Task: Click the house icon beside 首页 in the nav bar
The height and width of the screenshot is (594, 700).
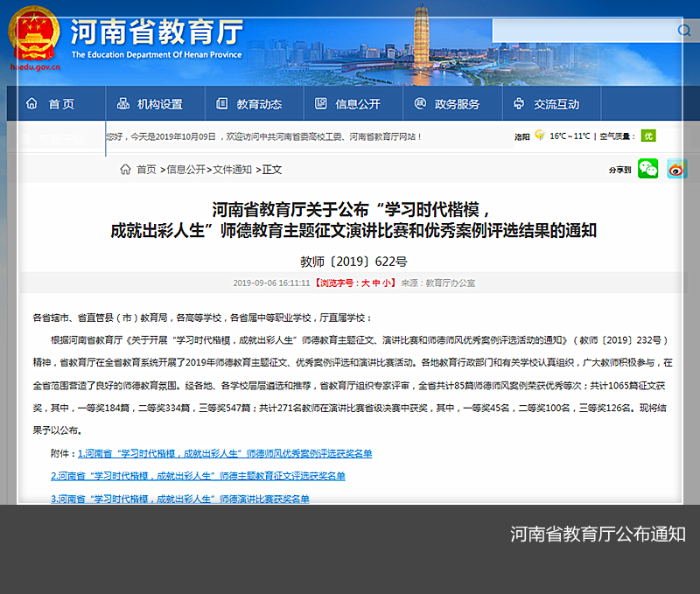Action: [x=32, y=104]
